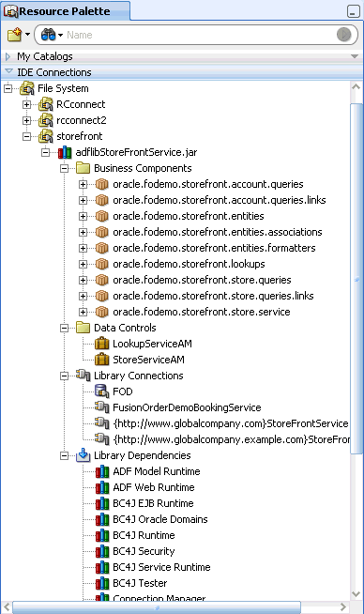
Task: Click the adflibStoreFrontService.jar library icon
Action: pos(65,152)
